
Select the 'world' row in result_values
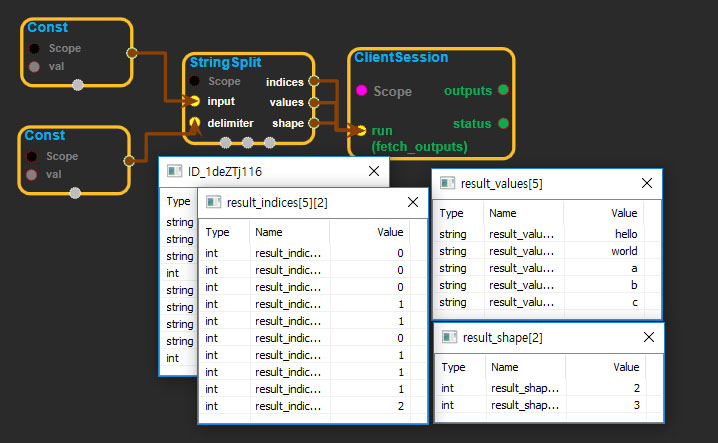tap(540, 251)
